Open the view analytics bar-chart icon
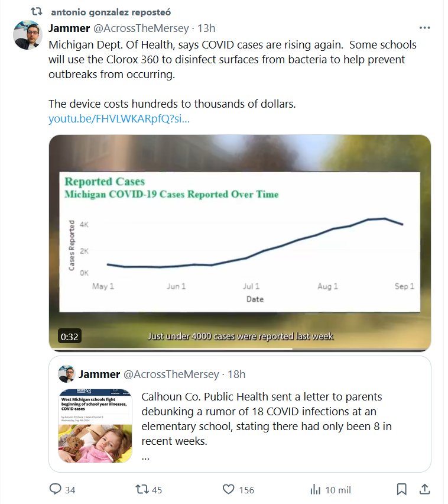The width and height of the screenshot is (448, 504). (x=316, y=489)
